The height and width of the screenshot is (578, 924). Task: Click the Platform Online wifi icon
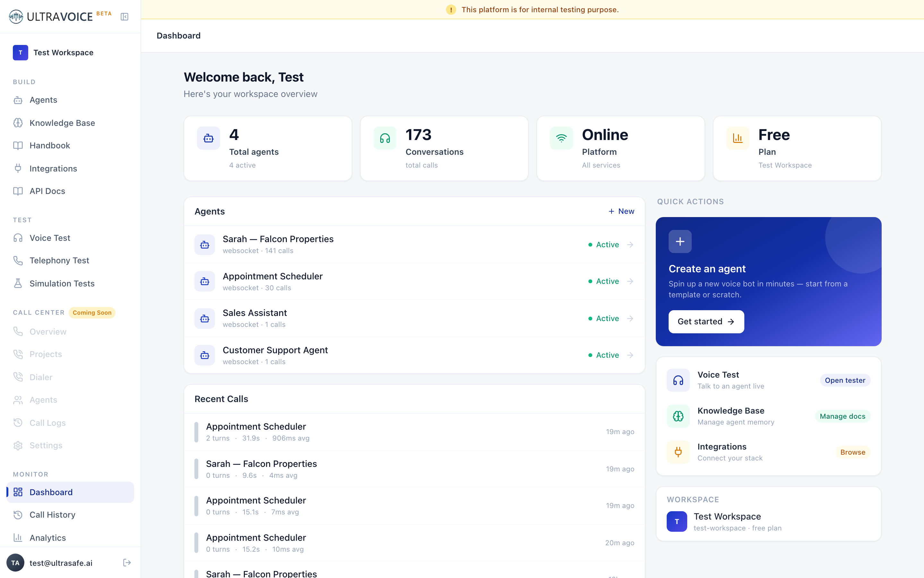561,138
